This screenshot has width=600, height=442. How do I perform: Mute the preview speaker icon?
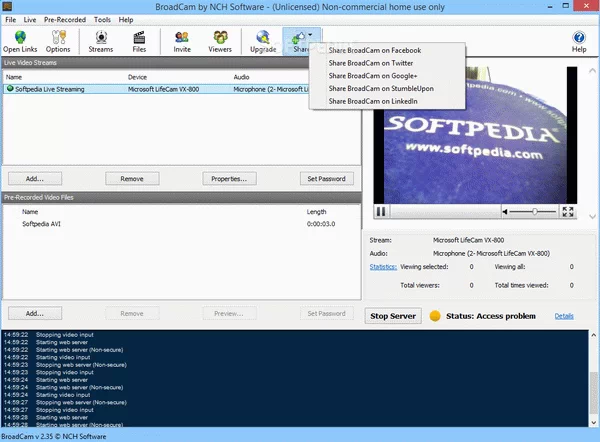[x=505, y=212]
